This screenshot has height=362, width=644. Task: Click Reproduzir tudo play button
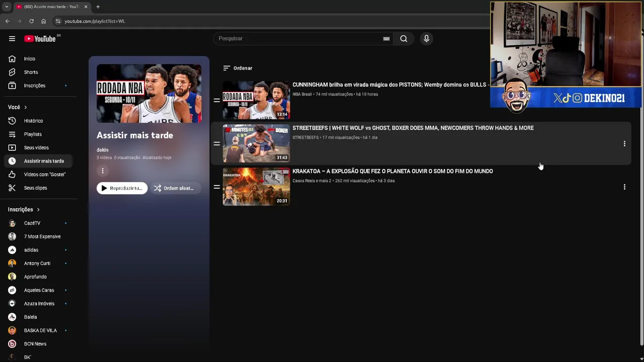click(122, 188)
